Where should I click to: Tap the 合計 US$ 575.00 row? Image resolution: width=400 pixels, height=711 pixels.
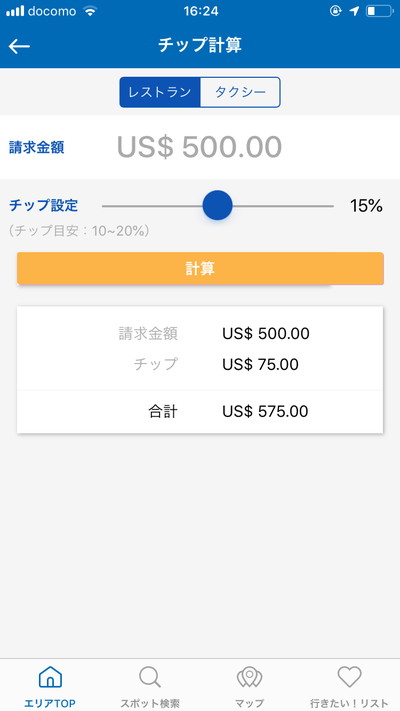pos(200,412)
